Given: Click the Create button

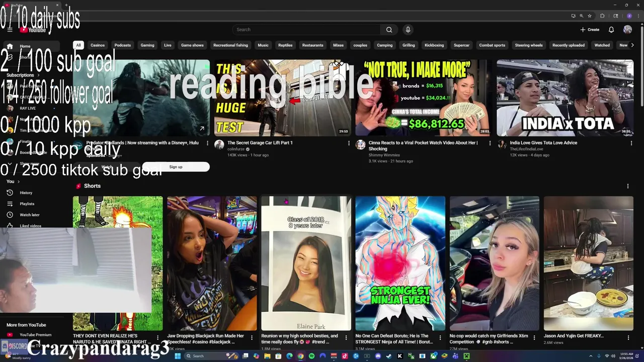Looking at the screenshot, I should [x=590, y=30].
